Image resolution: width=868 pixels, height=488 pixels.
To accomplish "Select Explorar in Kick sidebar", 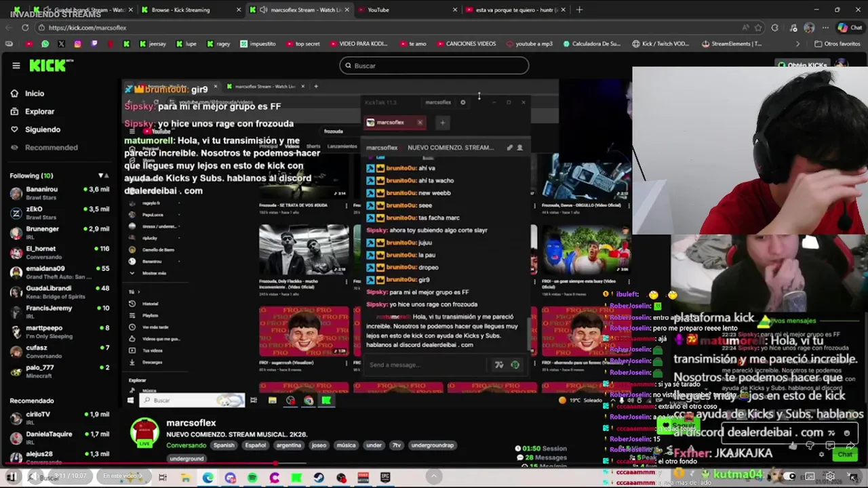I will pos(39,111).
